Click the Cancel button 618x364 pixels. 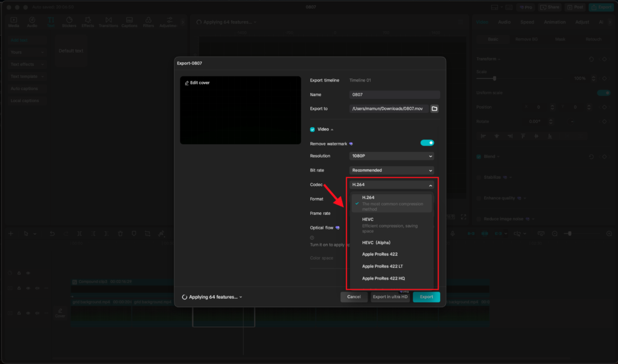pos(354,297)
